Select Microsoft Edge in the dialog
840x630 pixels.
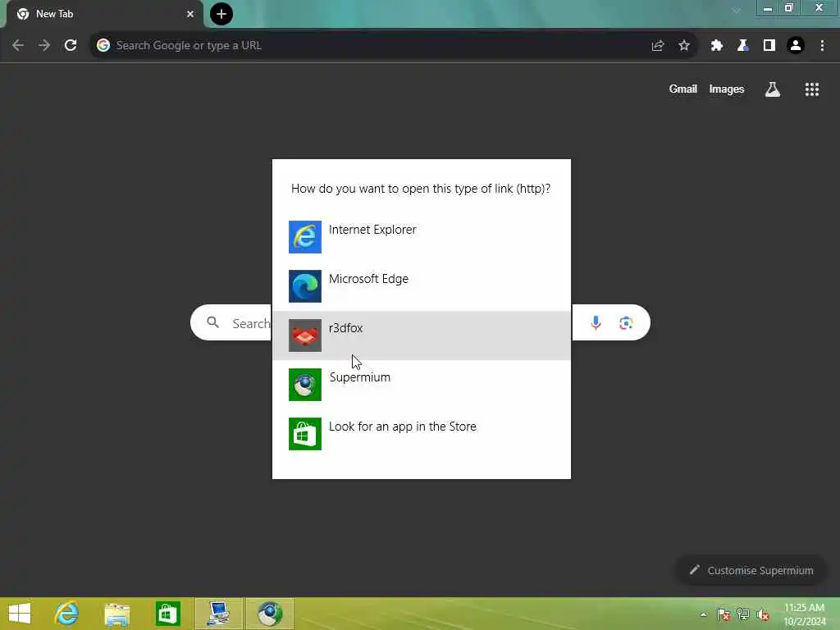[422, 286]
